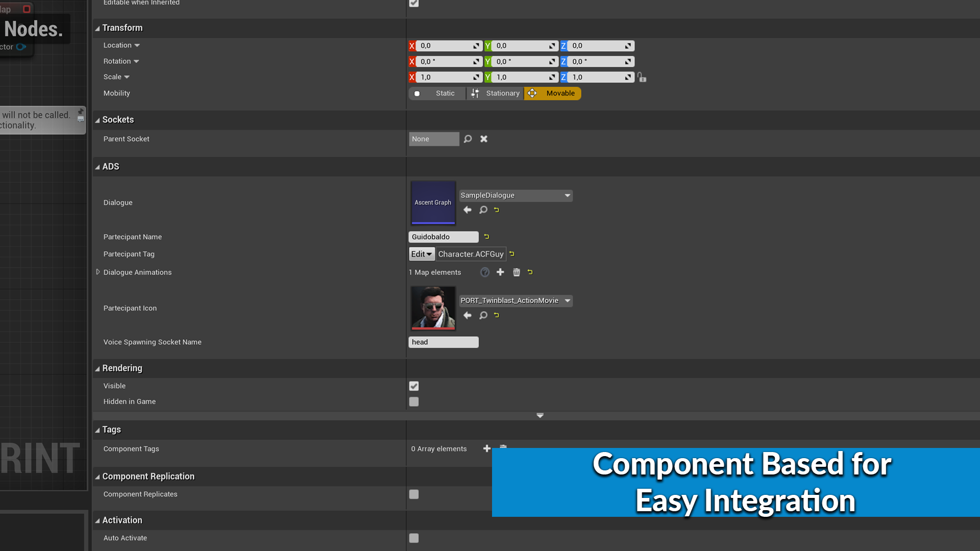
Task: Edit the Participant Tag value
Action: click(421, 254)
